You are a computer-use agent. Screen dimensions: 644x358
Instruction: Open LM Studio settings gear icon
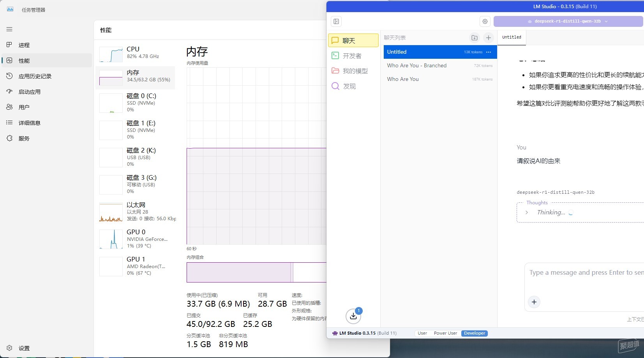tap(485, 21)
